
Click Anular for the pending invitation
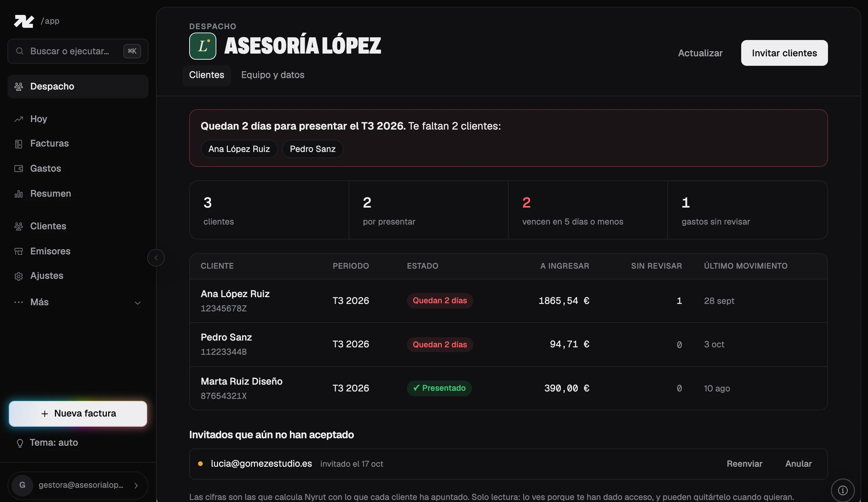click(798, 463)
